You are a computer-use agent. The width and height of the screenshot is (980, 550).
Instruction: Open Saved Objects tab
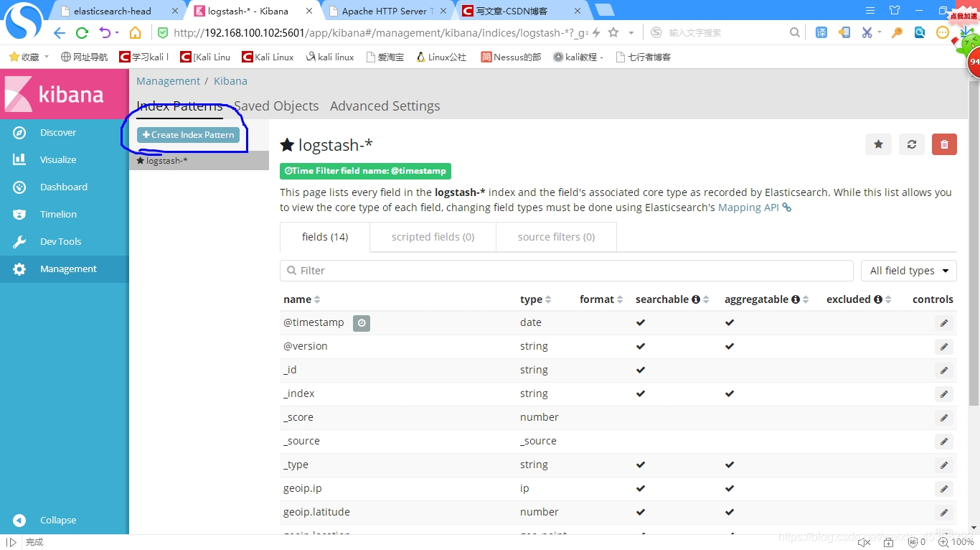pos(276,106)
